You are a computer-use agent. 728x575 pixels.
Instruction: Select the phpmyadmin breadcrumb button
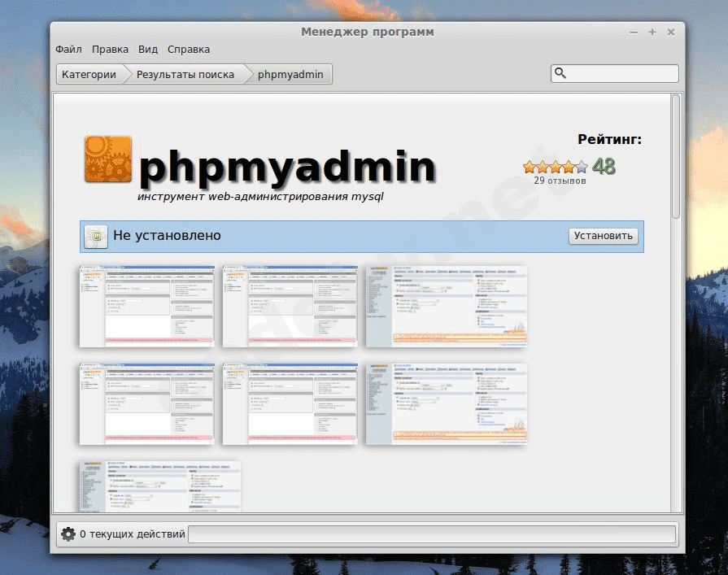click(x=290, y=75)
